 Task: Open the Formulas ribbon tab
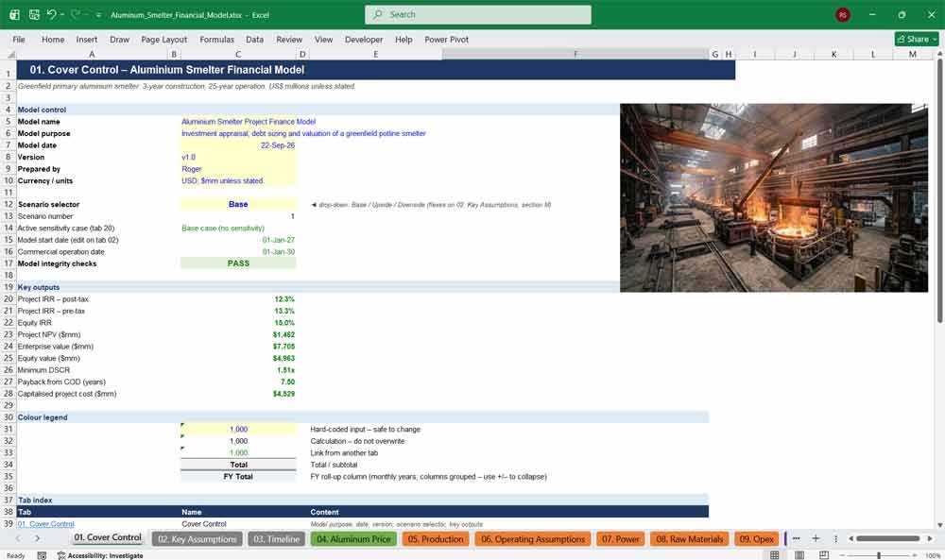point(217,39)
